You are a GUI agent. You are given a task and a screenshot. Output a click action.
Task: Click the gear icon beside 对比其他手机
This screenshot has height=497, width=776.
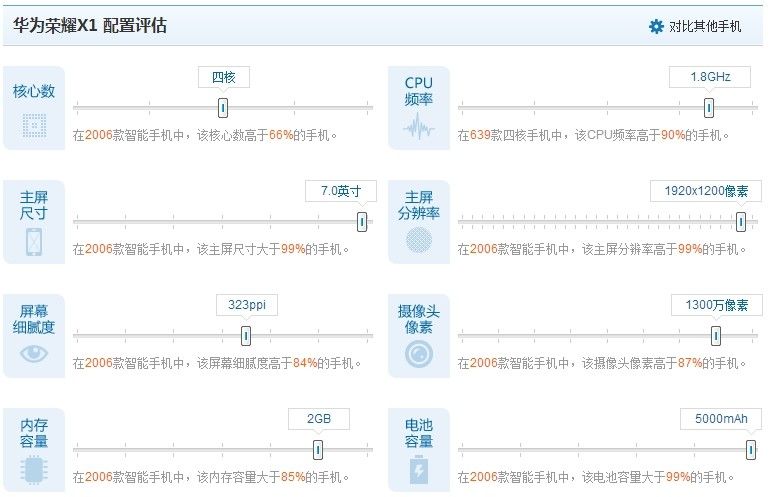pos(656,26)
